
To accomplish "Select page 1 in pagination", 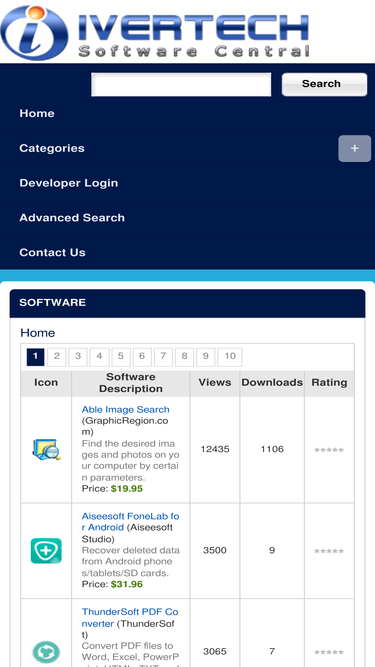I will coord(35,357).
